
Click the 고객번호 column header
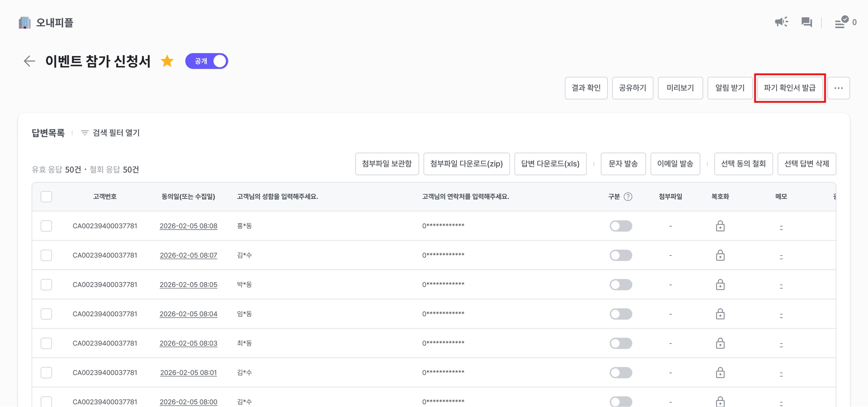tap(105, 197)
